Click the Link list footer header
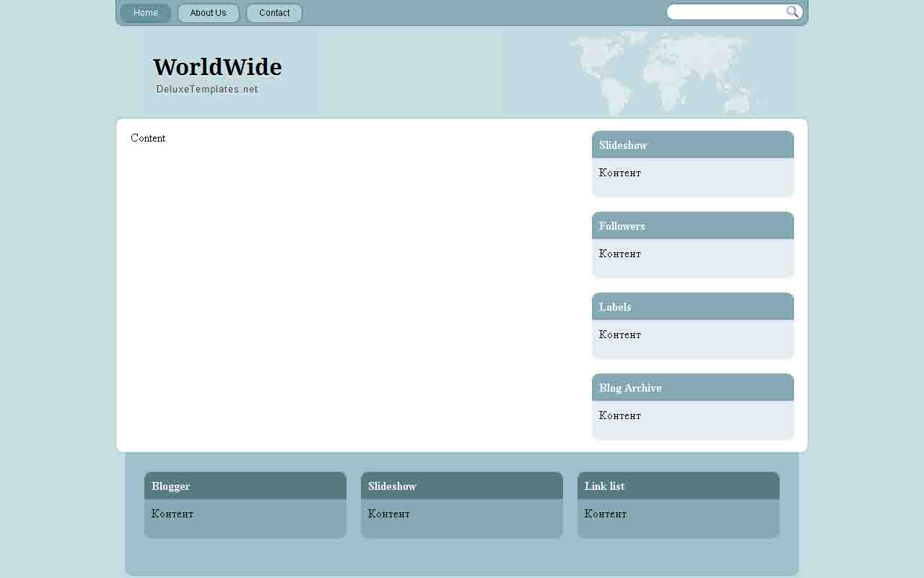 pyautogui.click(x=604, y=486)
